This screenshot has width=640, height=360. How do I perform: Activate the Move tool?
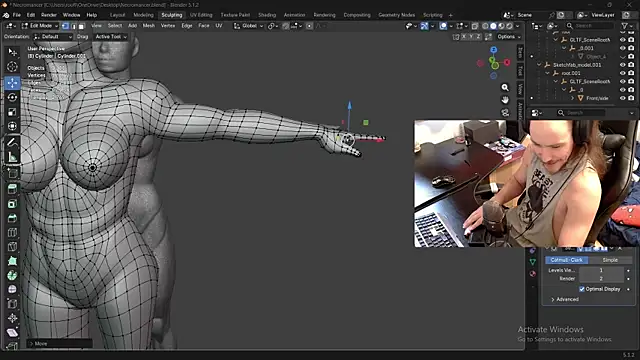pyautogui.click(x=12, y=82)
